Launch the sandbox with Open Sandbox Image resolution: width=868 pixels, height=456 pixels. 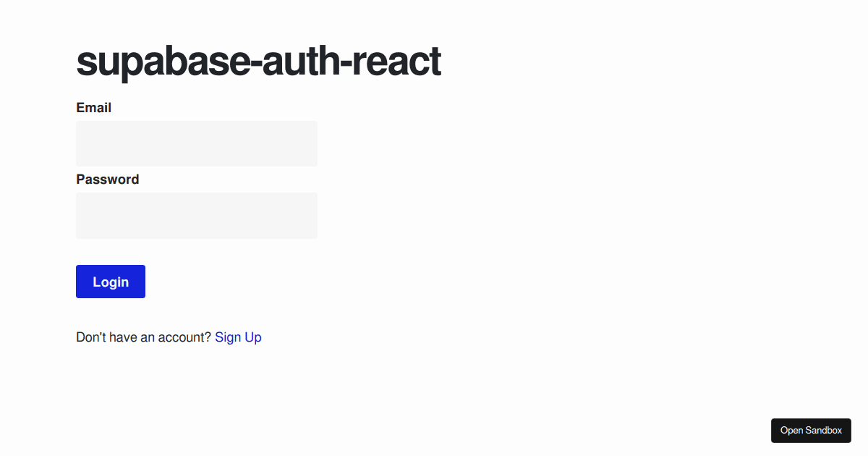[811, 430]
